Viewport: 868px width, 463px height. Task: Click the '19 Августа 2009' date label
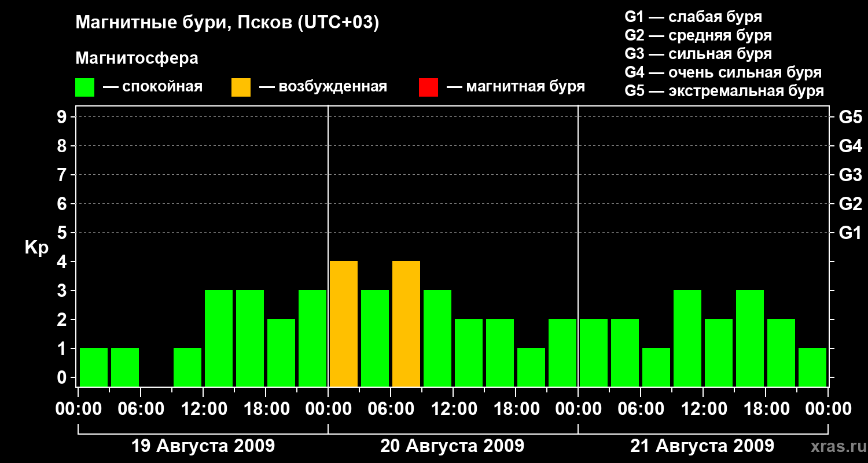coord(203,446)
